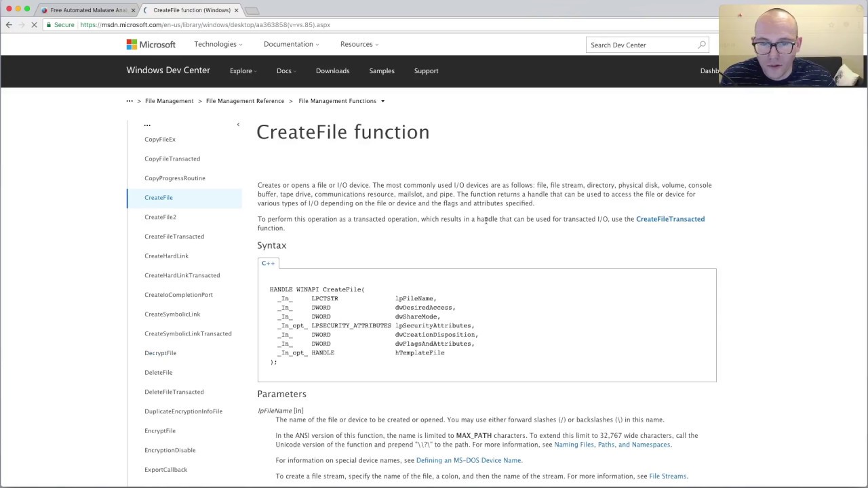Select DecryptFile in sidebar
The image size is (868, 488).
click(x=160, y=353)
